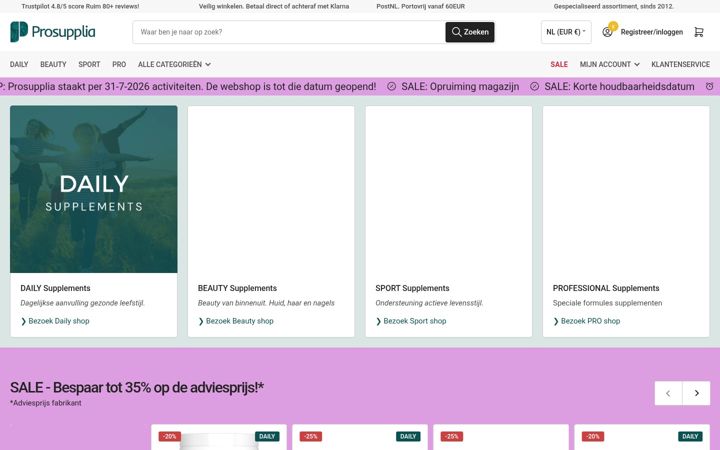The width and height of the screenshot is (720, 450).
Task: Click '*Adviesprijs fabrikant' footnote text
Action: pos(46,403)
